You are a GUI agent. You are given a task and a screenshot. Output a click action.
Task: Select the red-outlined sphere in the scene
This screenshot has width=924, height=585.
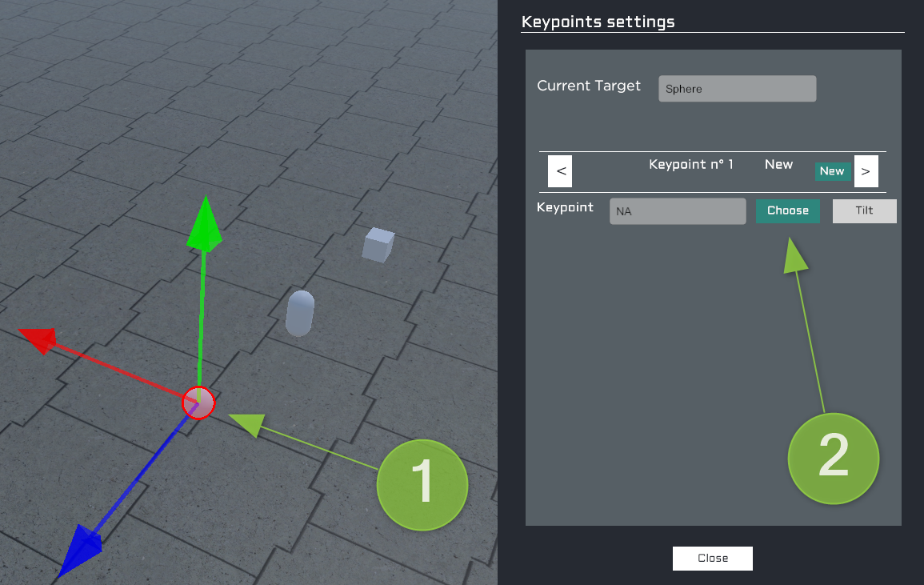pos(198,403)
